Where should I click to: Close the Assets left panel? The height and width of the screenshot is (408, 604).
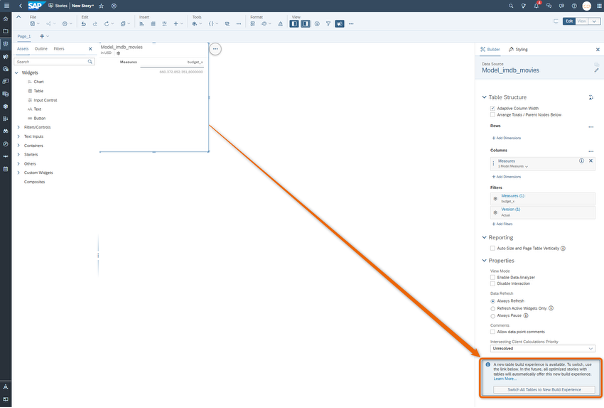tap(91, 49)
